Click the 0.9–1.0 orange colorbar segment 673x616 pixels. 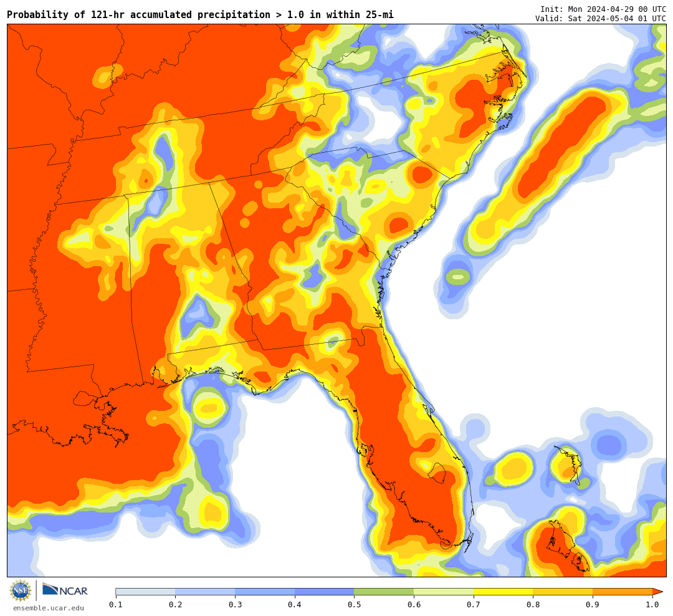pyautogui.click(x=623, y=592)
